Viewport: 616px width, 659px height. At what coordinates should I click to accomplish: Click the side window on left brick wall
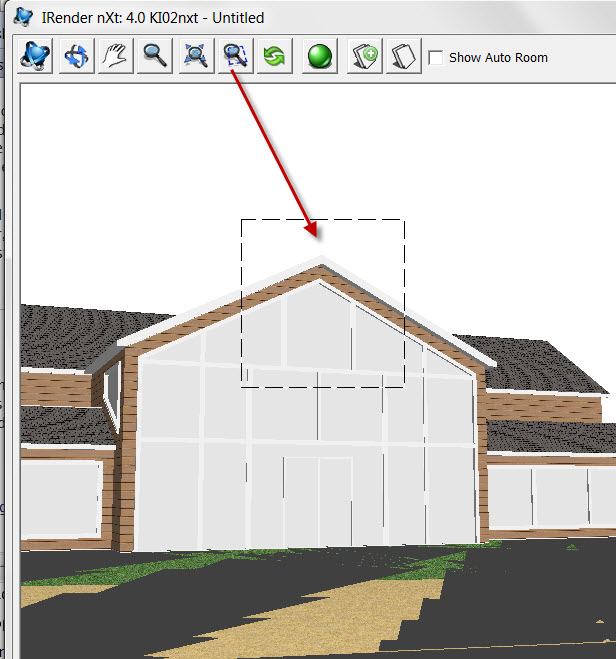112,394
